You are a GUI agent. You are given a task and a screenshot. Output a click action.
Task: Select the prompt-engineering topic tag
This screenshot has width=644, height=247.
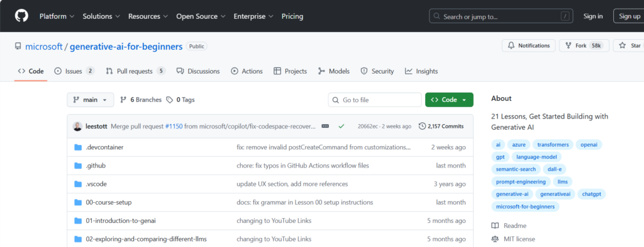pos(520,181)
